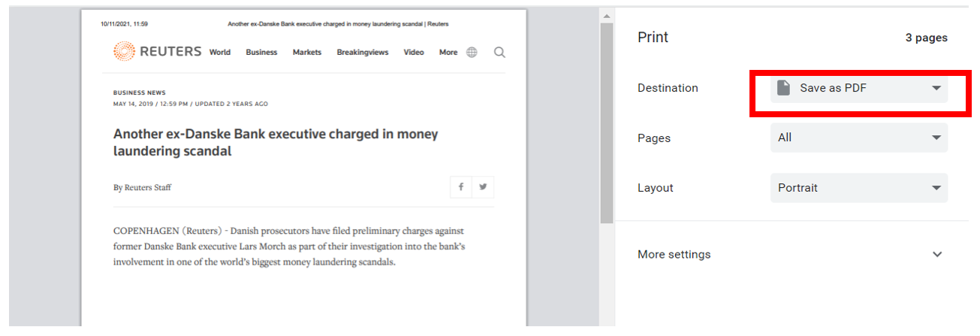The height and width of the screenshot is (336, 980).
Task: Click the search magnifier icon
Action: tap(499, 53)
